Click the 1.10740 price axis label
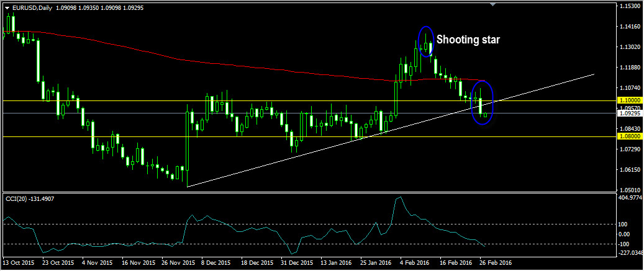This screenshot has height=271, width=644. pyautogui.click(x=631, y=87)
